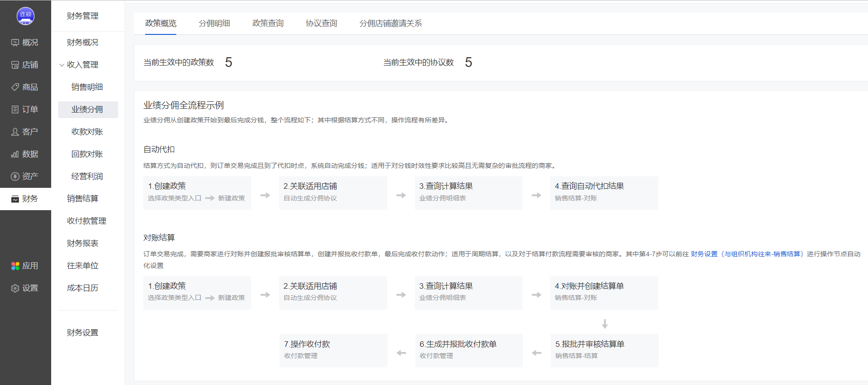Viewport: 868px width, 385px height.
Task: Open 财务设置 menu item
Action: (x=82, y=332)
